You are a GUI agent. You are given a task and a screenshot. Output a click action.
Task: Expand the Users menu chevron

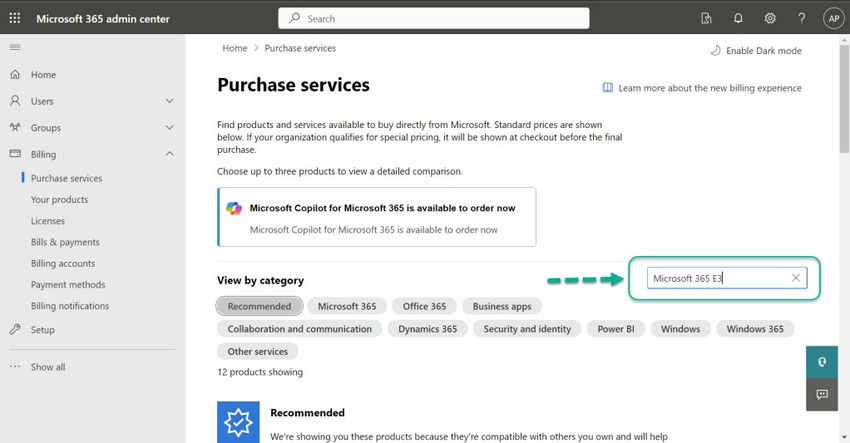(170, 101)
